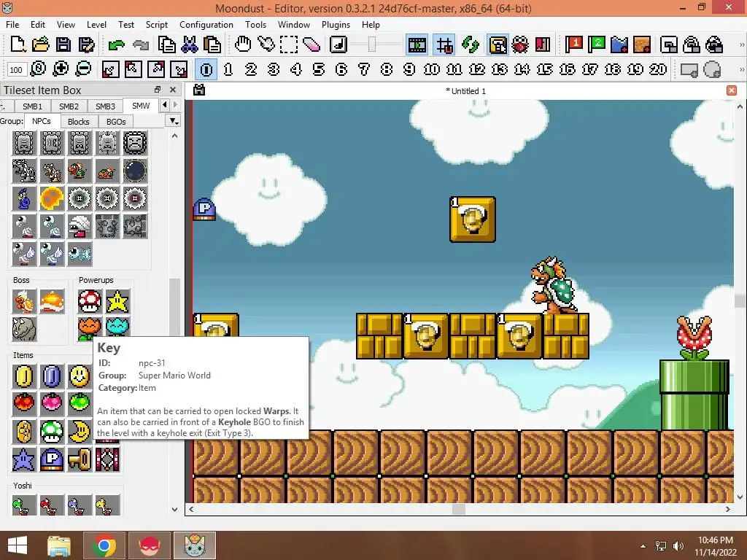Reset zoom with the magnifier 0 icon
This screenshot has height=560, width=747.
click(x=38, y=69)
